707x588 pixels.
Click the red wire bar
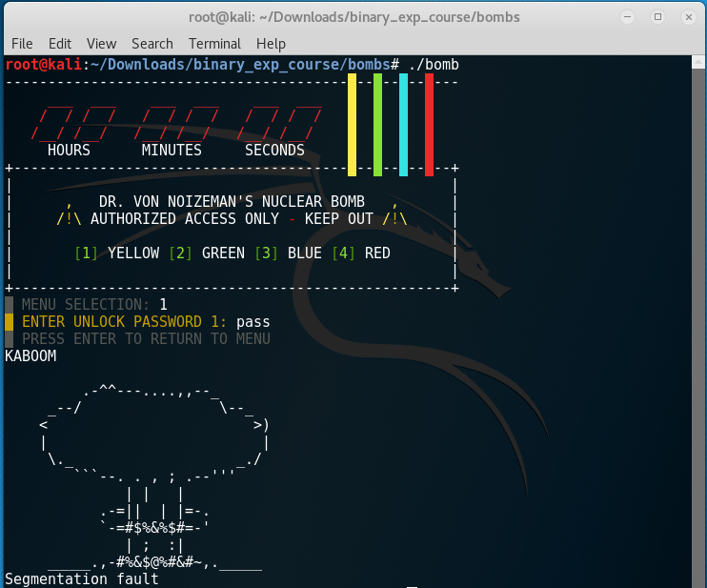coord(429,125)
